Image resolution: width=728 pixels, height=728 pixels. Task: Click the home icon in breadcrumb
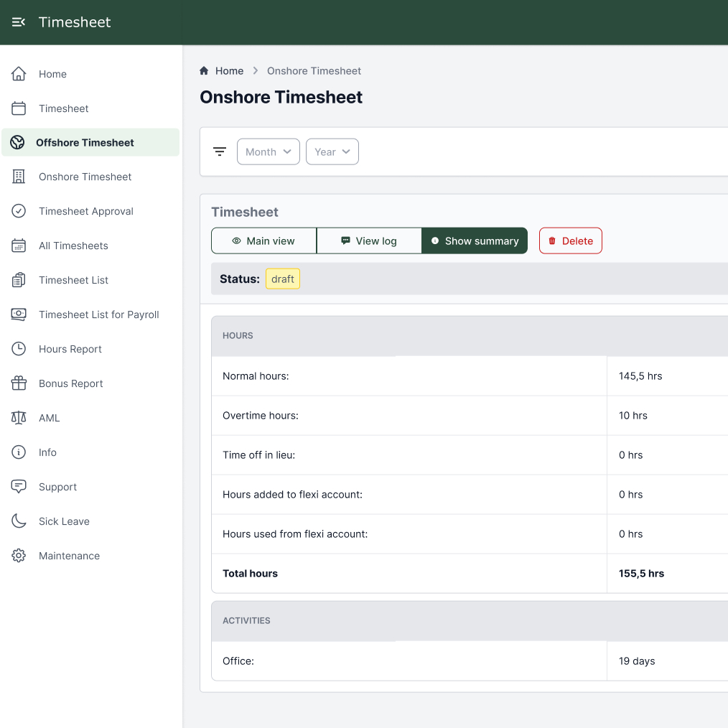[x=204, y=71]
